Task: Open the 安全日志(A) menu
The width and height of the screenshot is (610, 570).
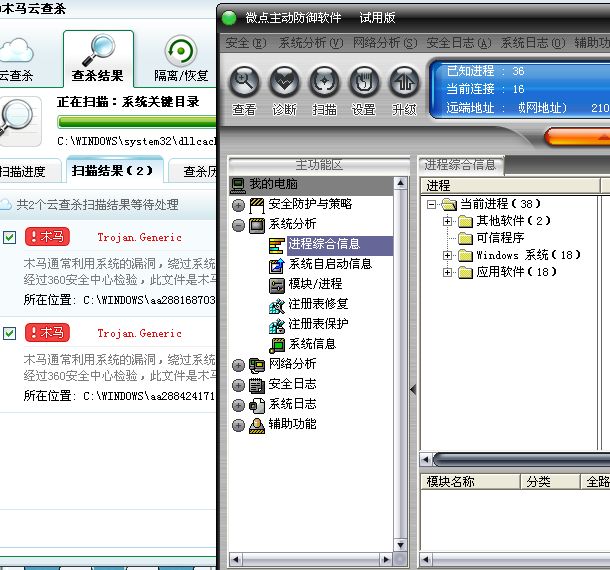Action: [459, 43]
